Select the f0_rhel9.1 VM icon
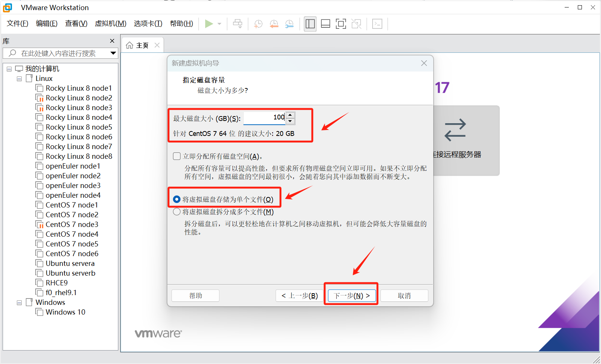Viewport: 601px width, 364px height. [x=39, y=292]
